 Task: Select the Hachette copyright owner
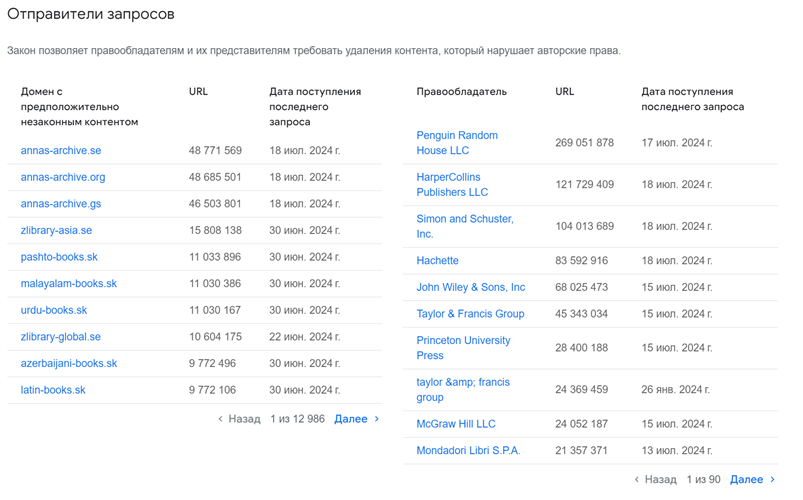click(437, 261)
